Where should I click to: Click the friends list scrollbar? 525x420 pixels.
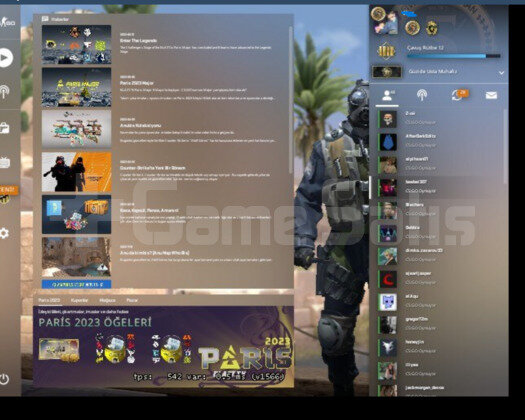click(505, 146)
